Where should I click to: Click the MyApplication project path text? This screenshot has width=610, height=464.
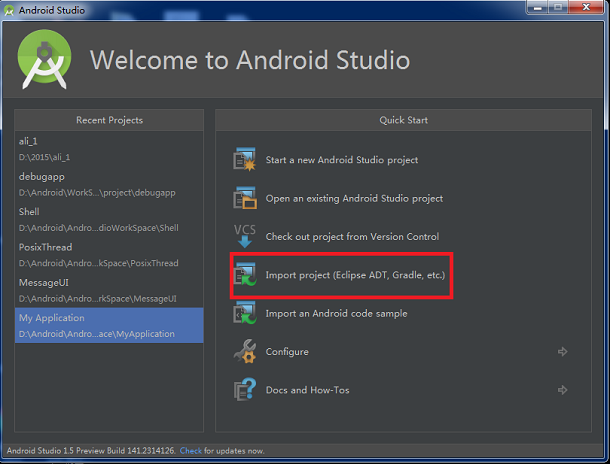pos(97,334)
